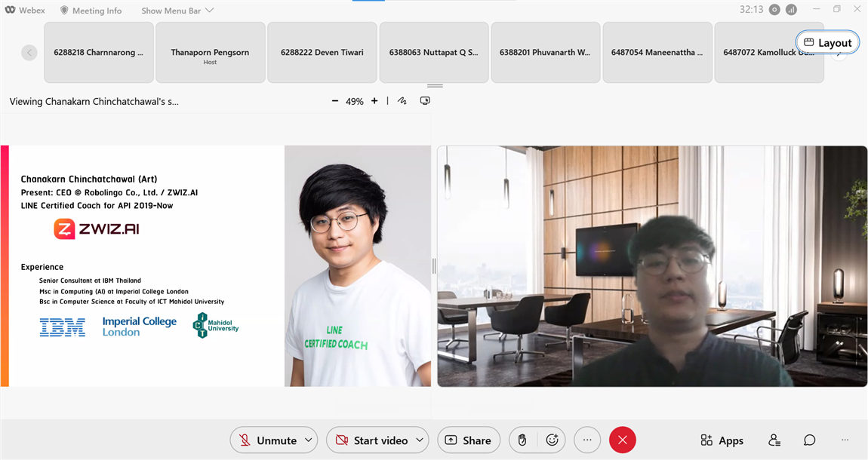Click the shared-content view options icon

[x=425, y=101]
